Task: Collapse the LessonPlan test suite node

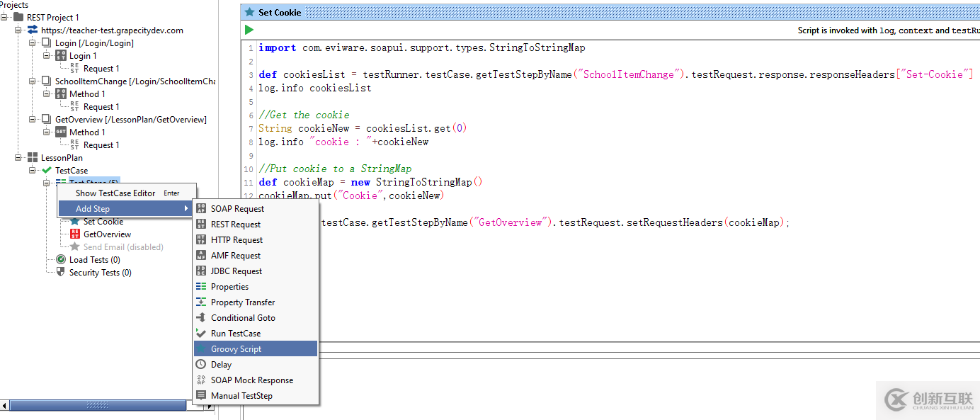Action: pos(18,157)
